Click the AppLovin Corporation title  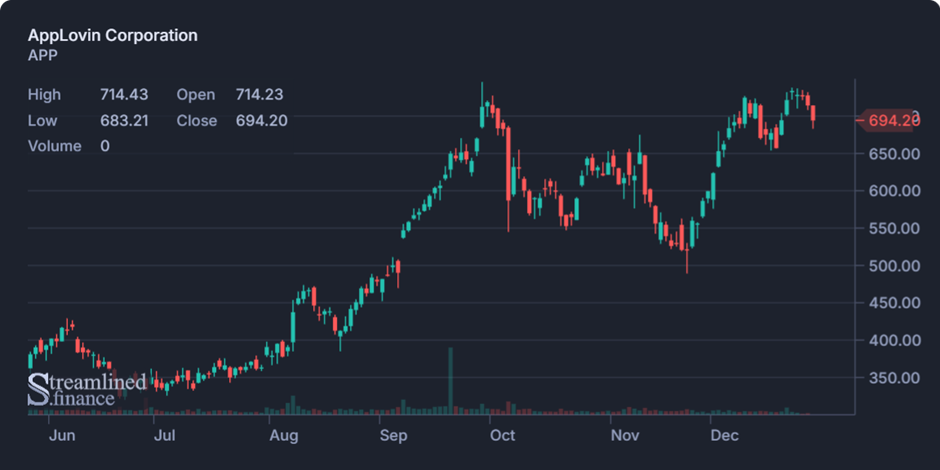113,35
